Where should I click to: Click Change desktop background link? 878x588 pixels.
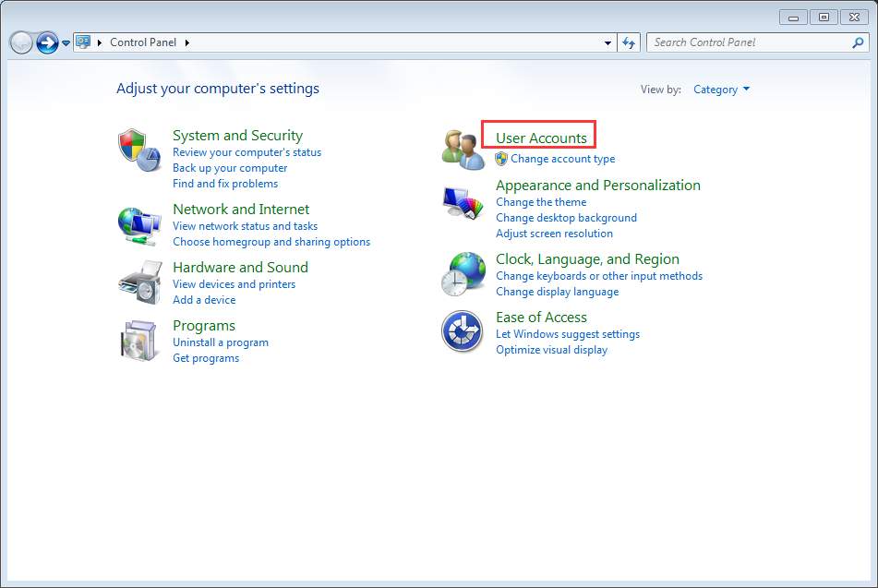[x=566, y=218]
